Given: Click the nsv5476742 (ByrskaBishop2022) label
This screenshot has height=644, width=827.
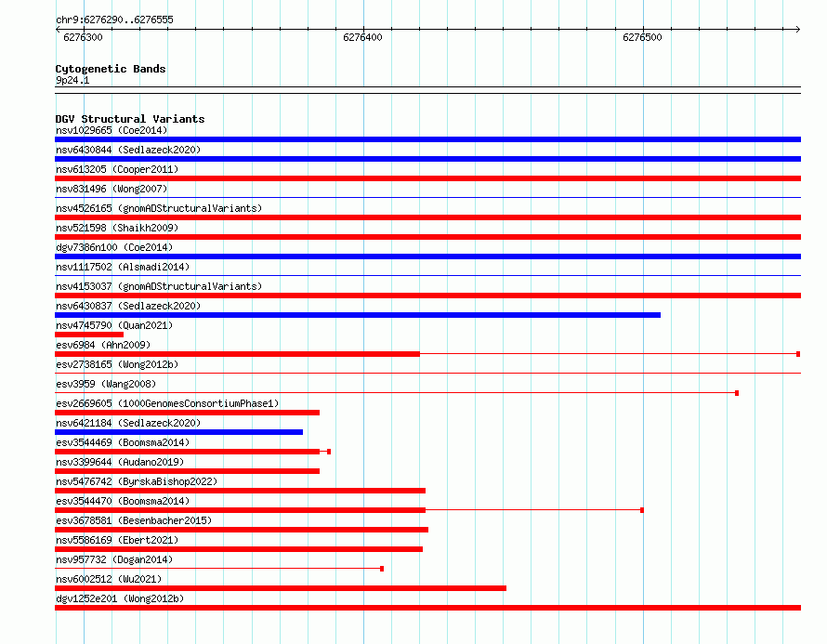Looking at the screenshot, I should [x=137, y=481].
